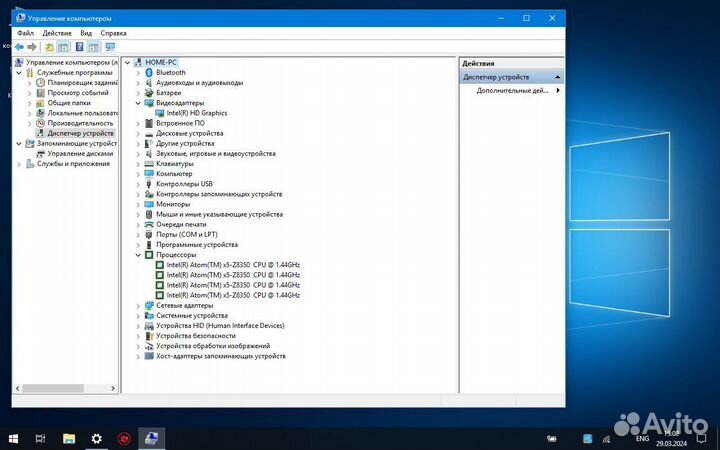
Task: Expand the Контроллеры USB category
Action: 139,184
